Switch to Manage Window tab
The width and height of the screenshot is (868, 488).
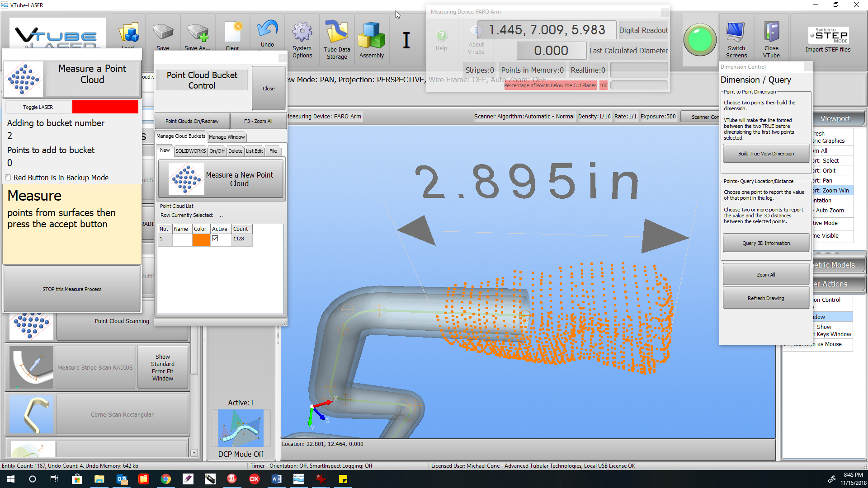[x=226, y=137]
